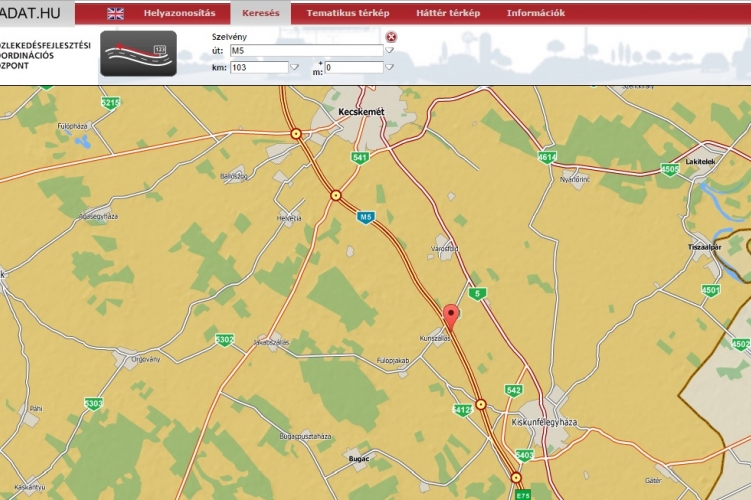Close the Szelvény search panel
This screenshot has width=751, height=500.
[391, 37]
